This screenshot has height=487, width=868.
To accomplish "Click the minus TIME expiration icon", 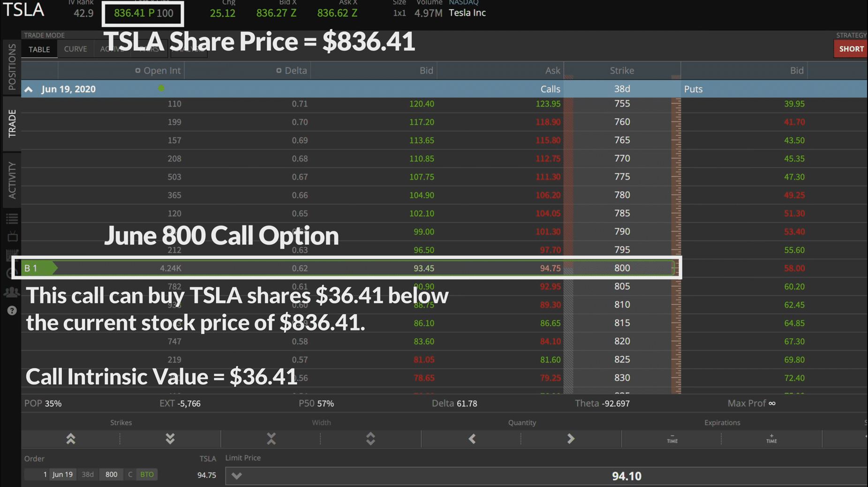I will [x=672, y=439].
